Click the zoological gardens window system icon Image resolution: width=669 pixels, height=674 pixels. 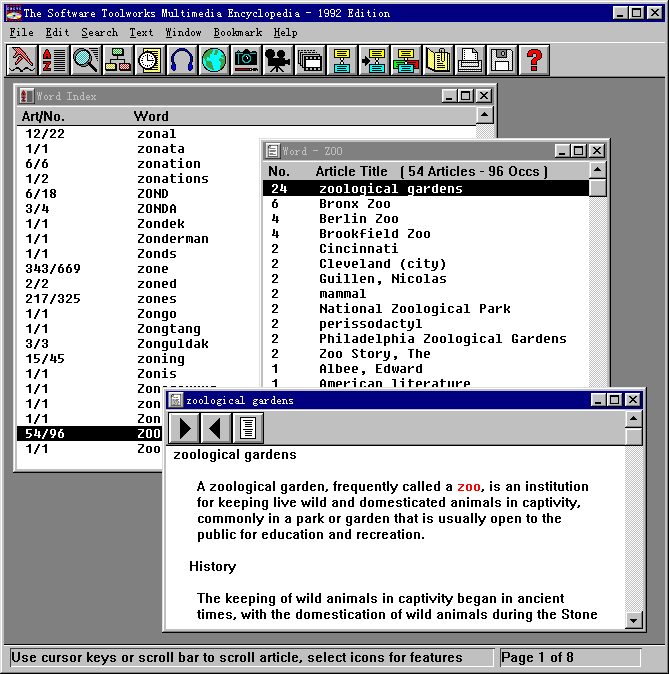tap(175, 400)
